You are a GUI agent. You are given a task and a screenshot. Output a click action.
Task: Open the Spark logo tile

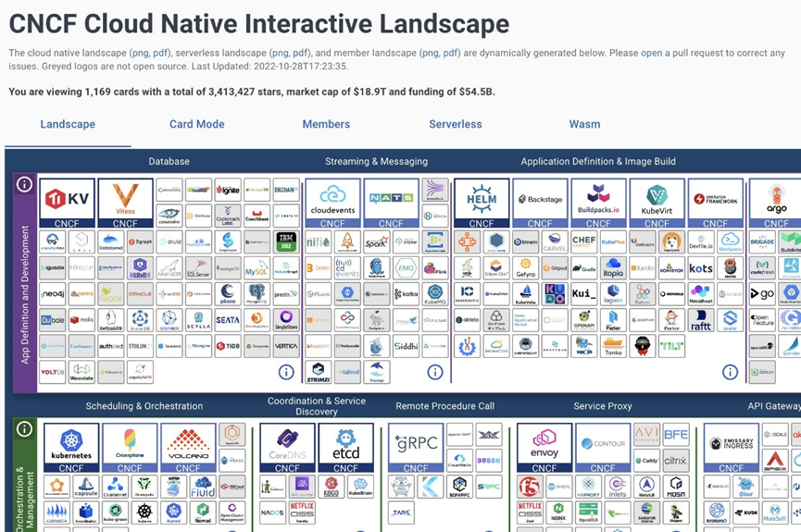coord(377,242)
